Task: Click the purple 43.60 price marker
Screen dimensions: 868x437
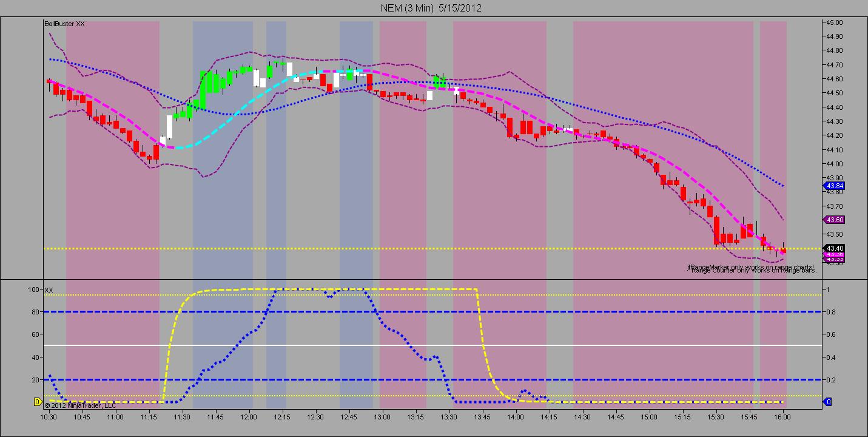Action: pos(833,220)
